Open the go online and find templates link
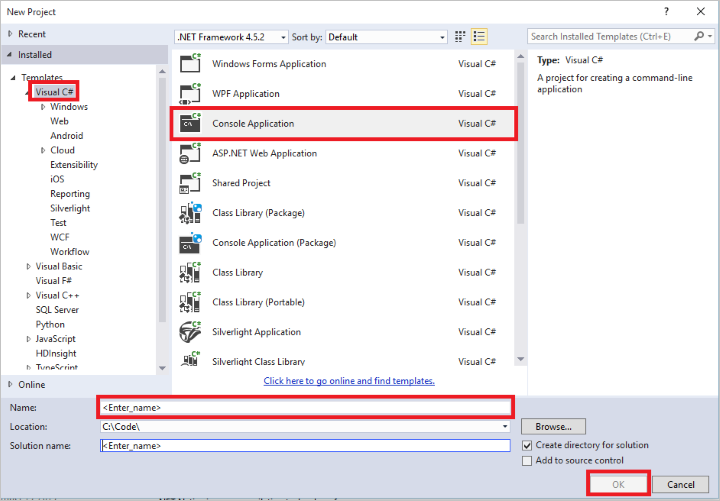The height and width of the screenshot is (501, 720). 349,381
